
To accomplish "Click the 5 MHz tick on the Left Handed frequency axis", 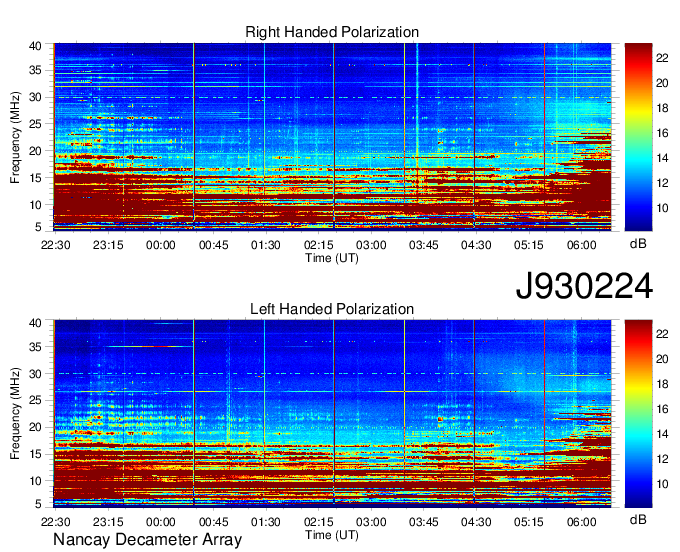I will pyautogui.click(x=38, y=503).
